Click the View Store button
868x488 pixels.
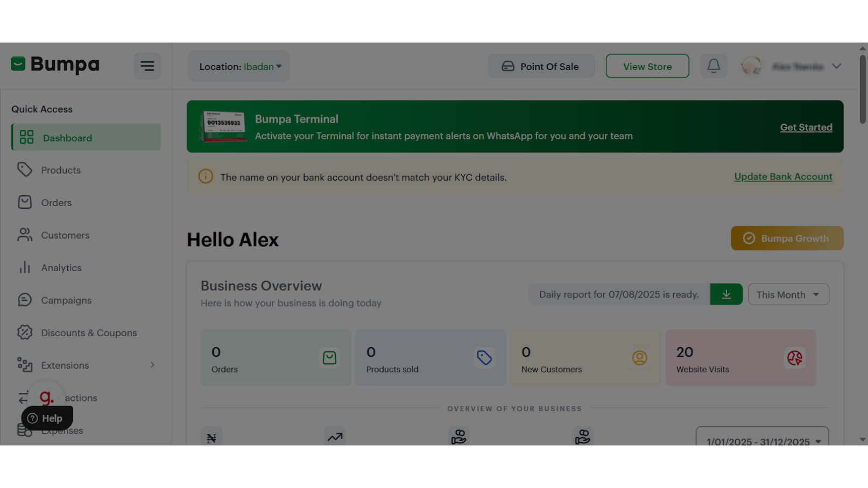647,66
